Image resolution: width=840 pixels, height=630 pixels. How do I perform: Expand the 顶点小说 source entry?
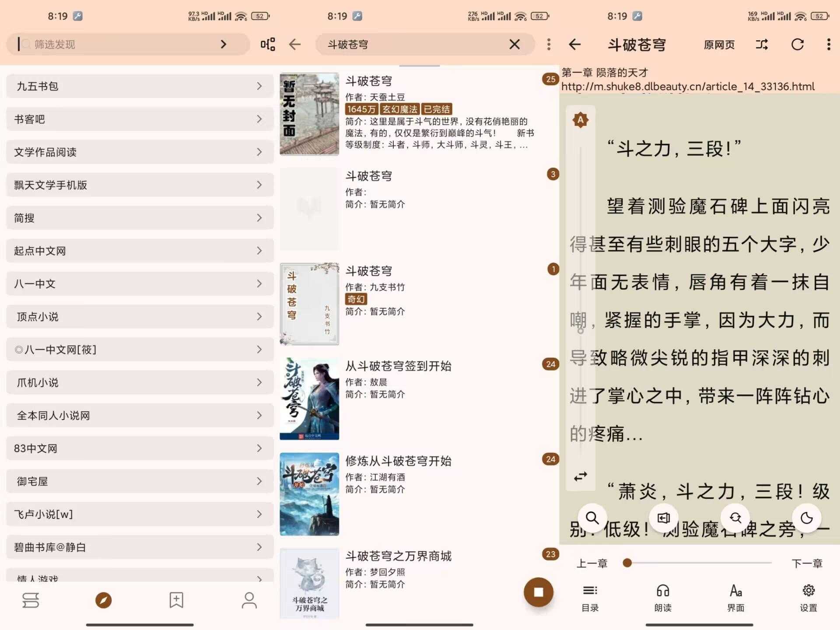[140, 316]
